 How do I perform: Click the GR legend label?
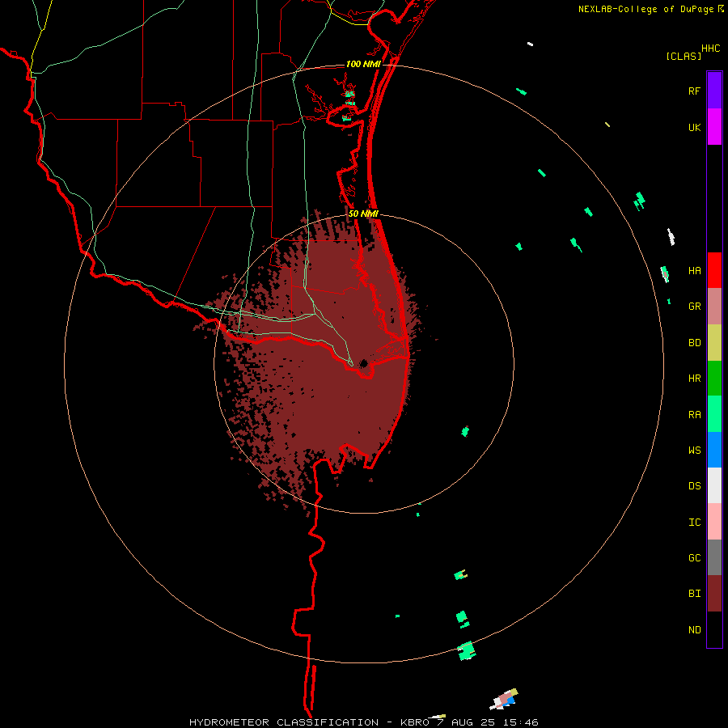tap(695, 307)
